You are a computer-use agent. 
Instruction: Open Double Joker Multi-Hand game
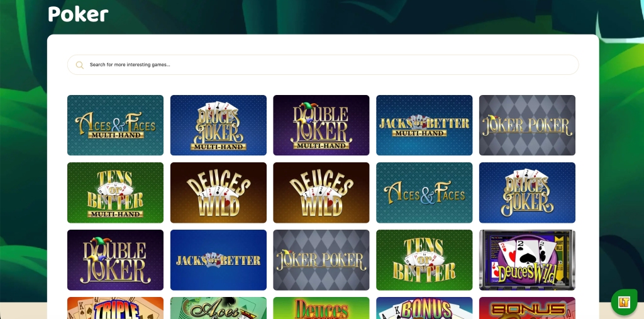pyautogui.click(x=321, y=125)
